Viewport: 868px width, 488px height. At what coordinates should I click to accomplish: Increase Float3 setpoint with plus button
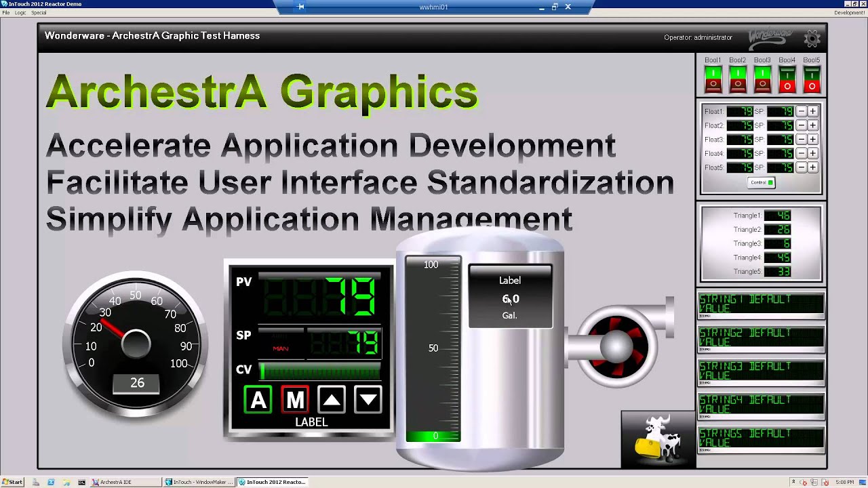pos(812,139)
